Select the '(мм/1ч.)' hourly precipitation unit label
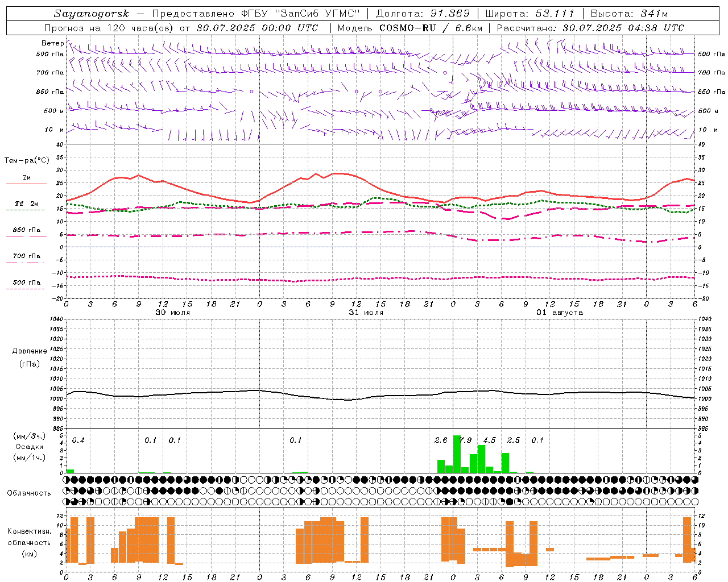 click(x=30, y=457)
